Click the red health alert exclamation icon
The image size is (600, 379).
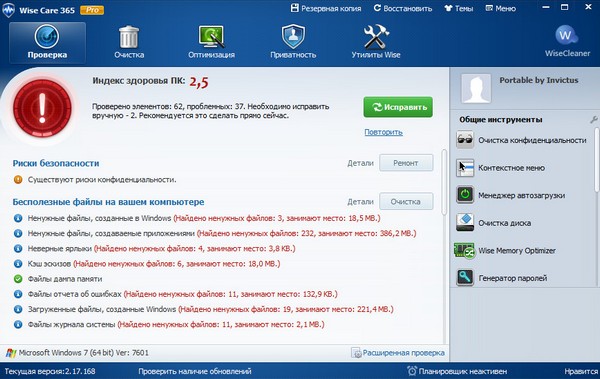pyautogui.click(x=42, y=108)
